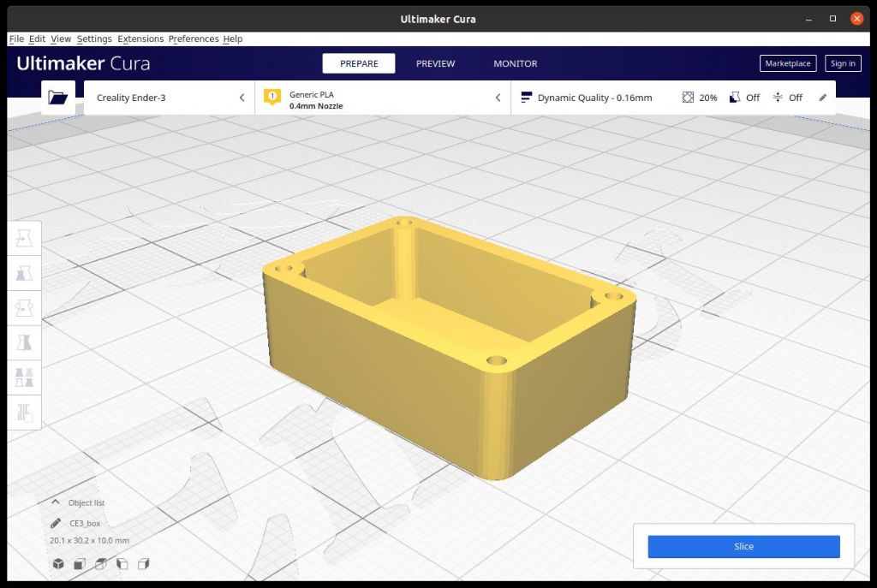Switch to the PREPARE stage tab
The image size is (877, 588).
[359, 63]
